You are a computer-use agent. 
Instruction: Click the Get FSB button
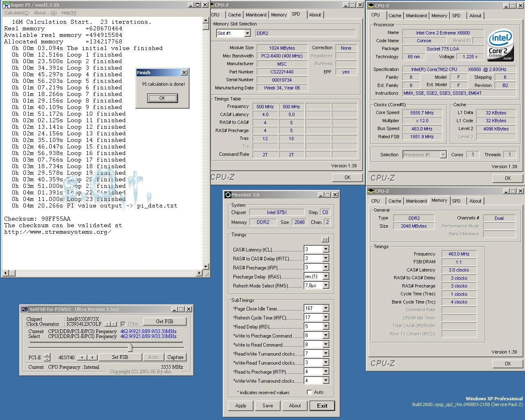[x=164, y=322]
